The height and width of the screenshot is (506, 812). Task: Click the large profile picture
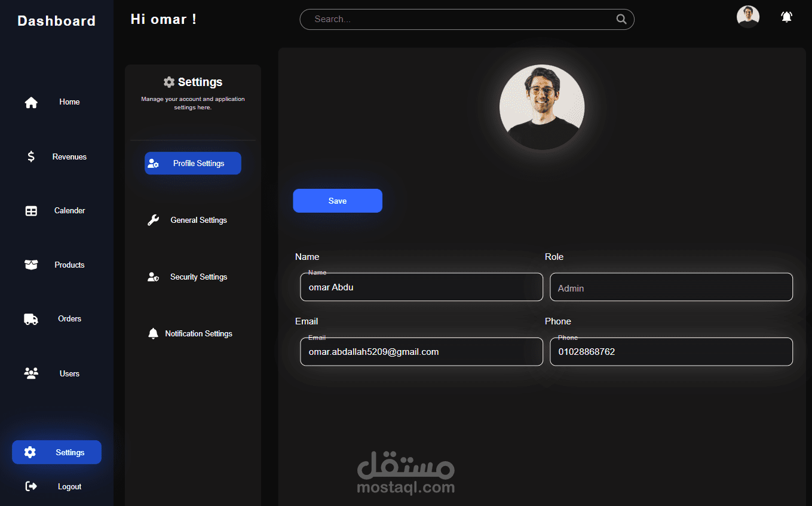click(542, 107)
